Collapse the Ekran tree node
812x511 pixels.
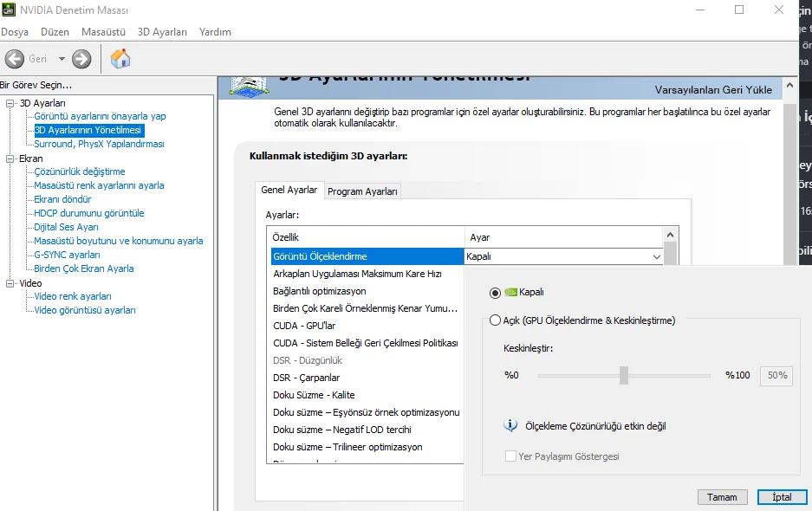[10, 159]
